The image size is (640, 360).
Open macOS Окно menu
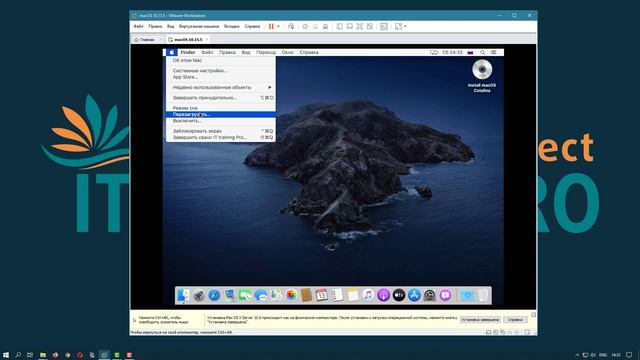pyautogui.click(x=287, y=52)
